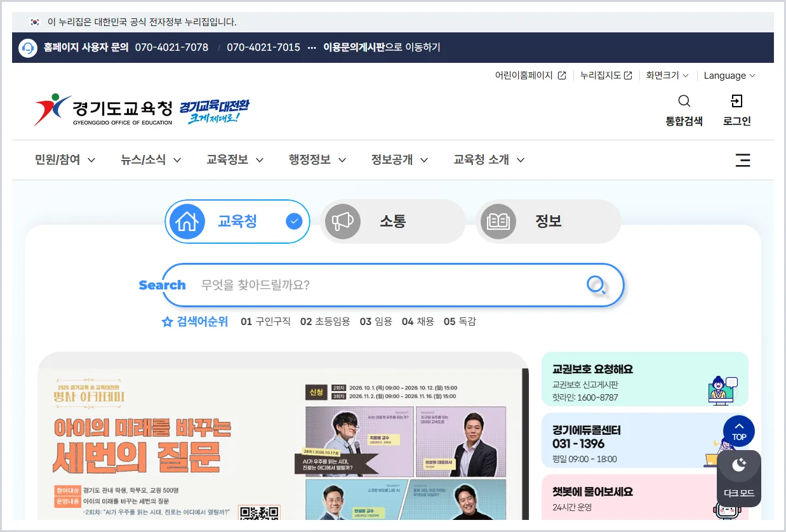This screenshot has height=532, width=786.
Task: Jump to page top with TOP button
Action: tap(739, 431)
